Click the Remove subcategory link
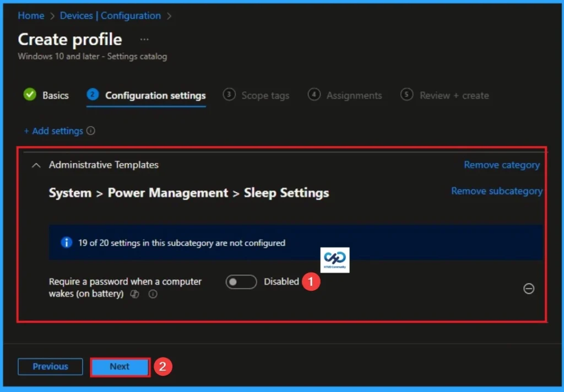Viewport: 564px width, 392px height. click(496, 191)
